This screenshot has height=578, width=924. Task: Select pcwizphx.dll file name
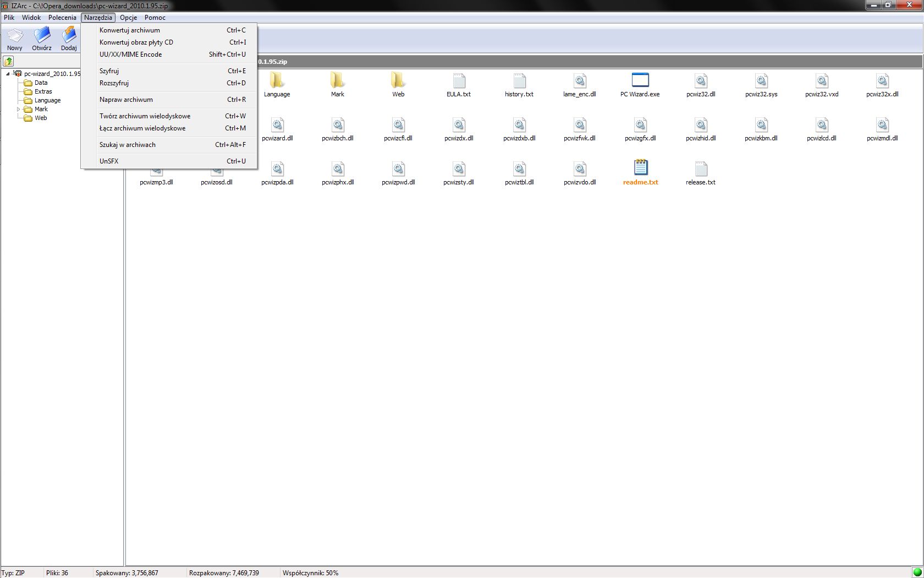pyautogui.click(x=338, y=182)
